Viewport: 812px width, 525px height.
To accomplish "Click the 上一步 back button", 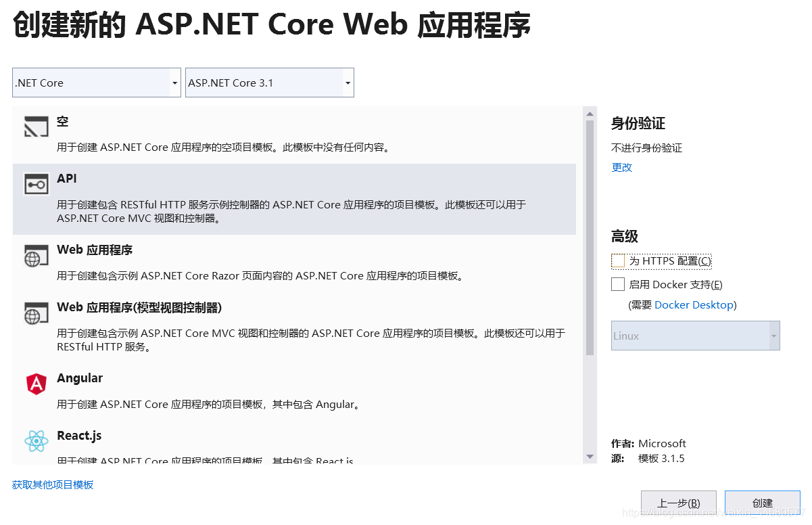I will pos(679,503).
